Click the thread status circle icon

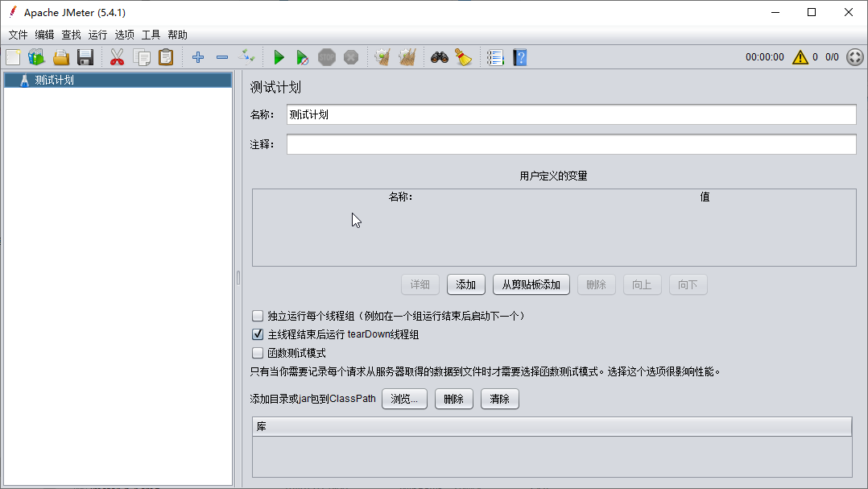[855, 57]
